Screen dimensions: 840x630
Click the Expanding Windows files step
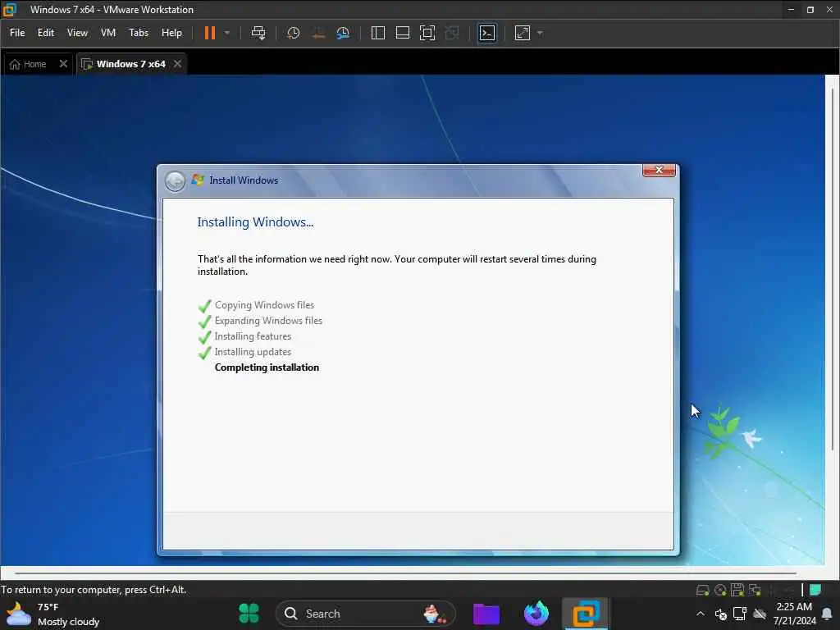tap(268, 321)
